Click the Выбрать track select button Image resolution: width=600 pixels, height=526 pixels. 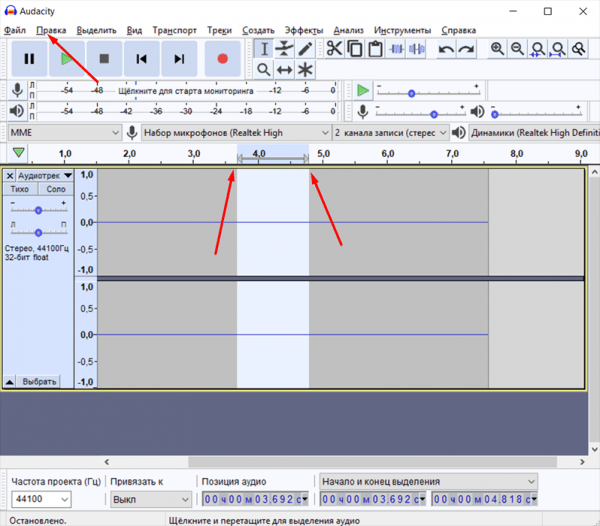[39, 381]
